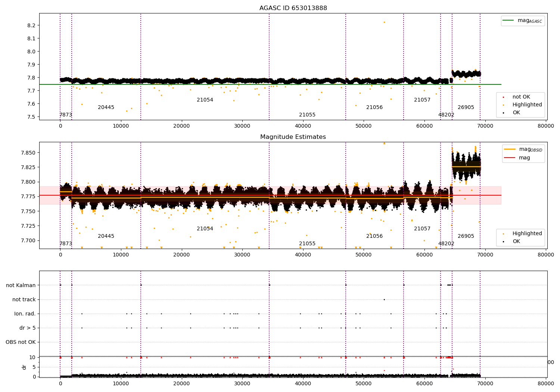The image size is (560, 392).
Task: Click the lone 'not track' flag marker
Action: click(384, 299)
